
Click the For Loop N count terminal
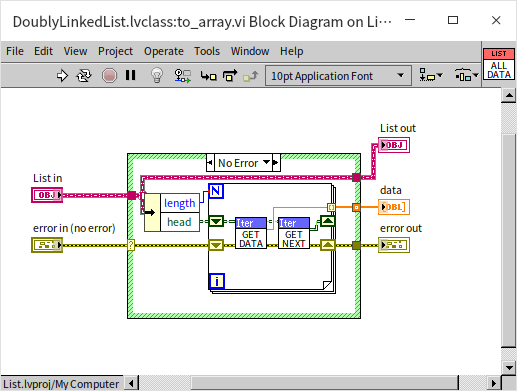point(216,191)
